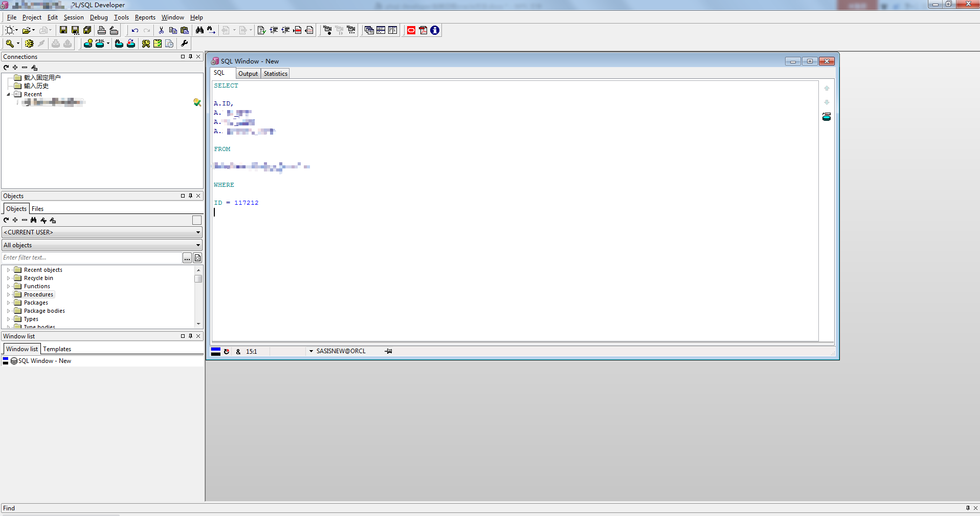The image size is (980, 516).
Task: Switch to the Templates tab
Action: click(x=57, y=349)
